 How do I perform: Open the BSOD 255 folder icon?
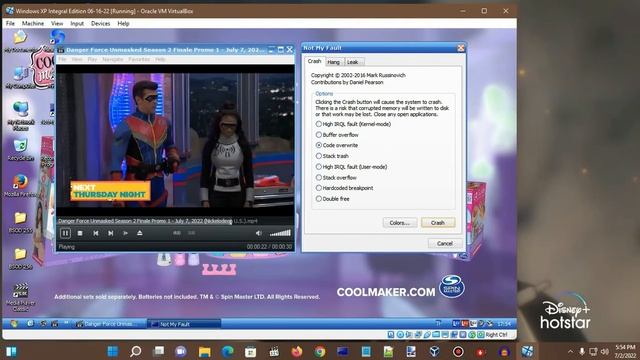click(x=20, y=223)
